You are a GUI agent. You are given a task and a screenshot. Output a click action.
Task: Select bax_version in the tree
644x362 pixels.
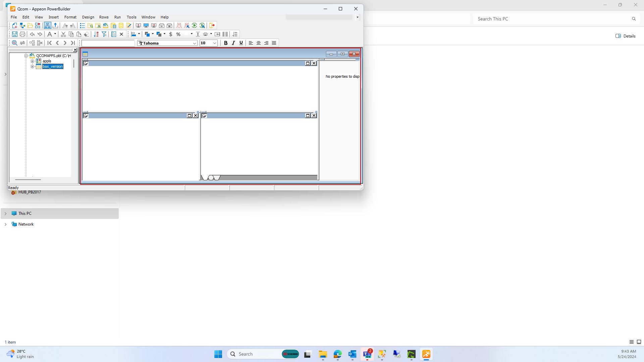[53, 66]
